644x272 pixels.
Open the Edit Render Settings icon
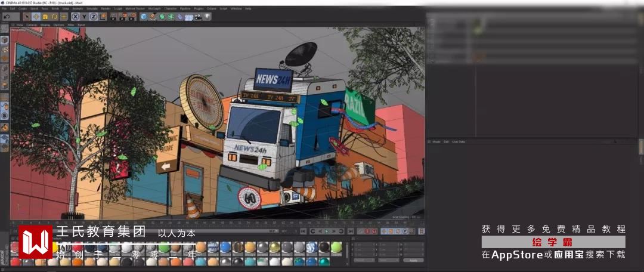132,17
